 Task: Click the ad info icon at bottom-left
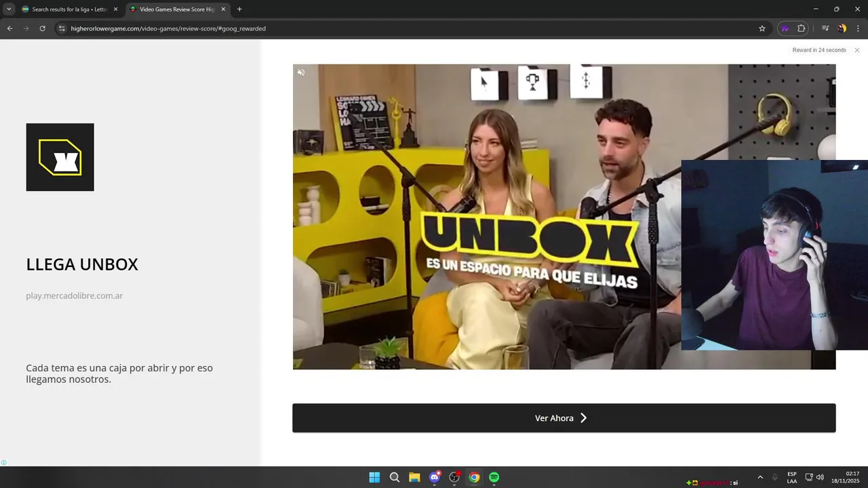4,463
